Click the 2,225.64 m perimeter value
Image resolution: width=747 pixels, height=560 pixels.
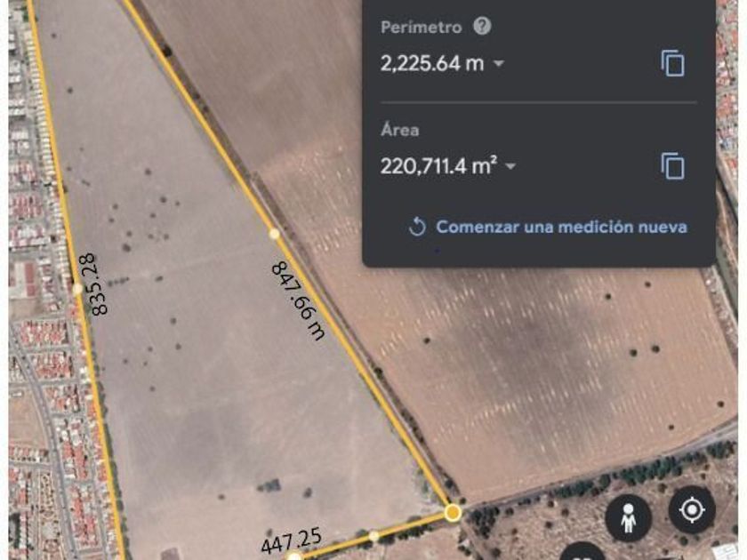click(x=432, y=63)
